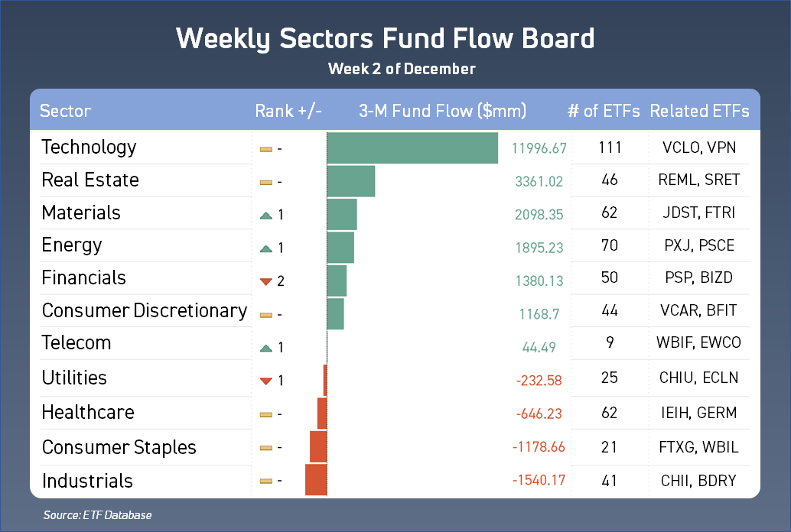This screenshot has width=791, height=532.
Task: Click the yellow no-change dash beside Technology
Action: coord(266,148)
